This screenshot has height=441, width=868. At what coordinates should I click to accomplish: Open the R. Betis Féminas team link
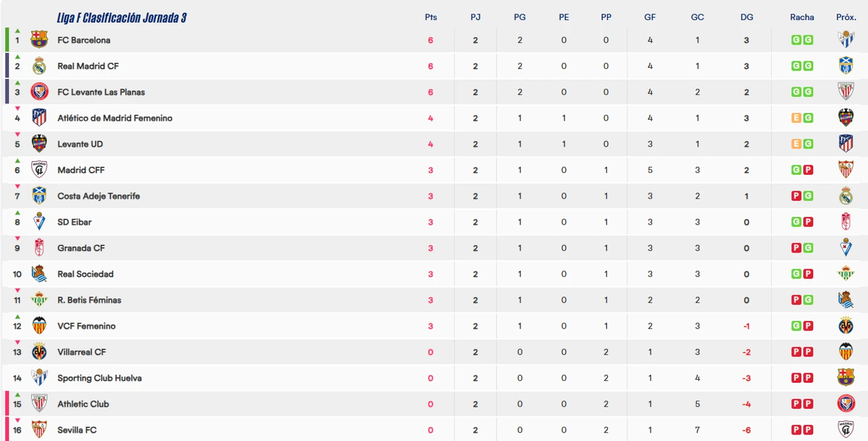point(89,300)
